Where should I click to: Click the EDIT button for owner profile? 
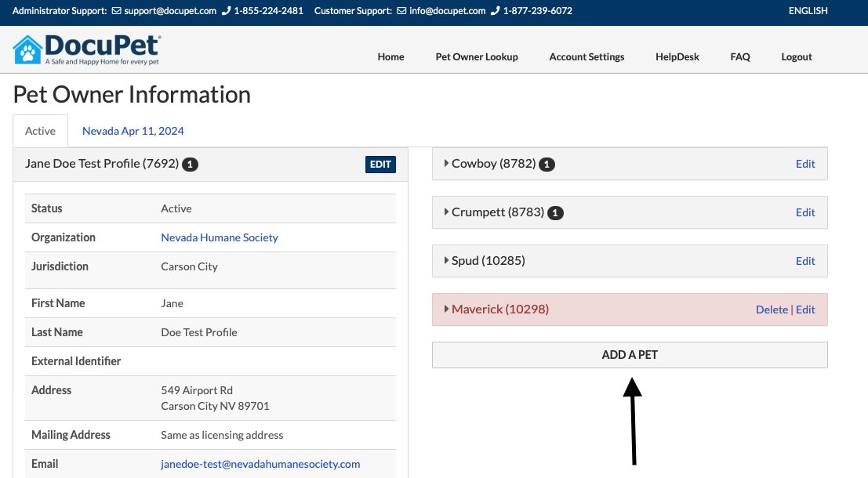pyautogui.click(x=380, y=165)
